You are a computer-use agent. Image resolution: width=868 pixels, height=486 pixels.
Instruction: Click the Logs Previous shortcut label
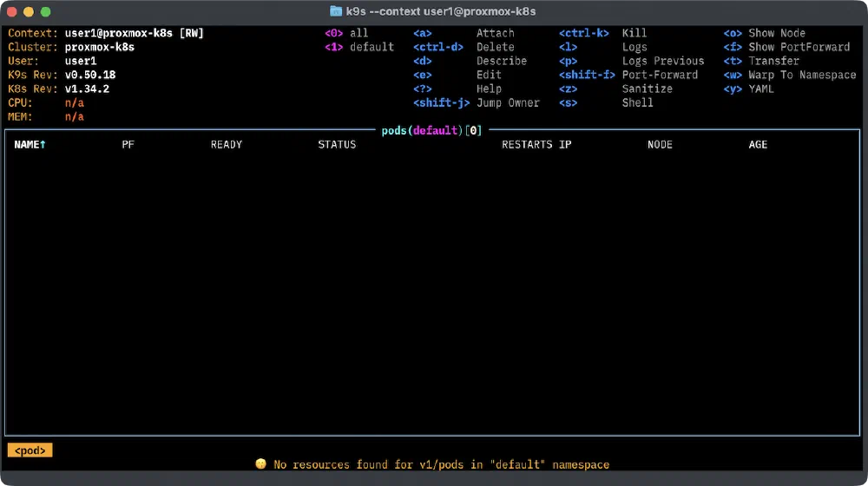(662, 61)
